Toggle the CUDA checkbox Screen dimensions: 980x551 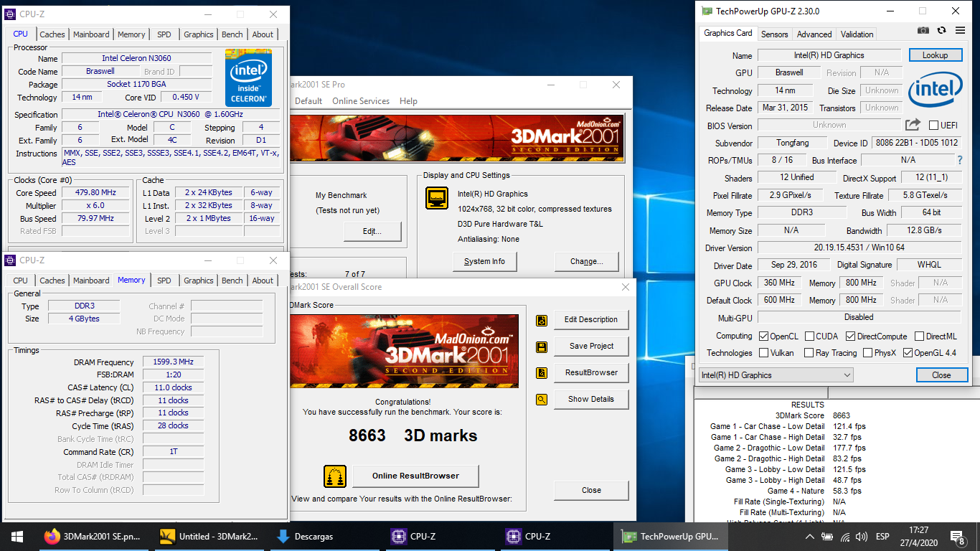(809, 336)
